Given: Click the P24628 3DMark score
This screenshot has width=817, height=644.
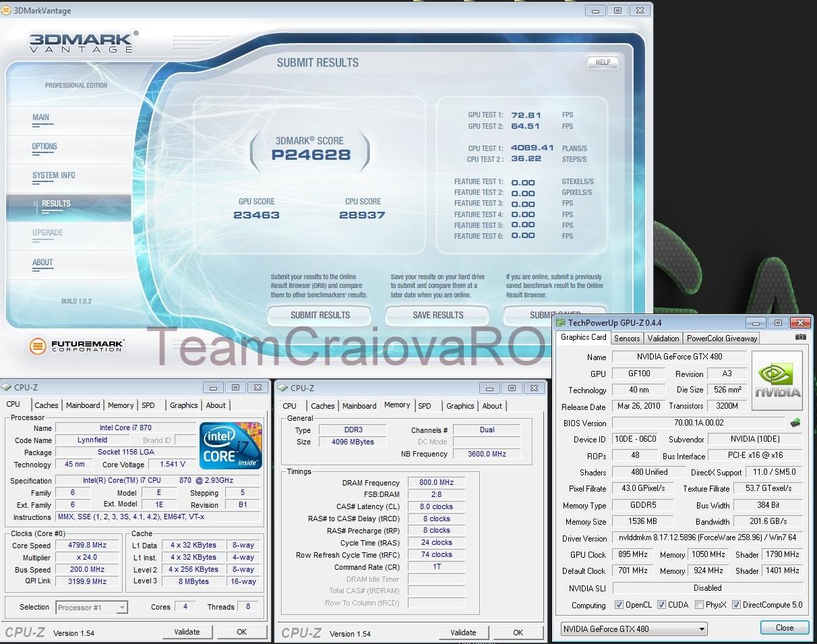Looking at the screenshot, I should click(311, 155).
